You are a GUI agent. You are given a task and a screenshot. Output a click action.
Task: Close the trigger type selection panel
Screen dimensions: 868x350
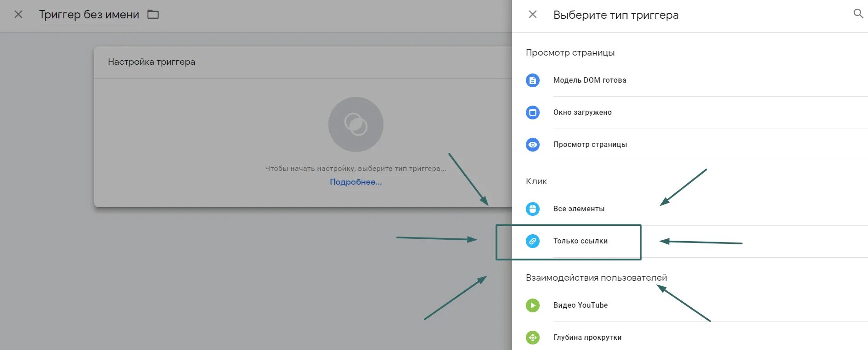tap(533, 14)
